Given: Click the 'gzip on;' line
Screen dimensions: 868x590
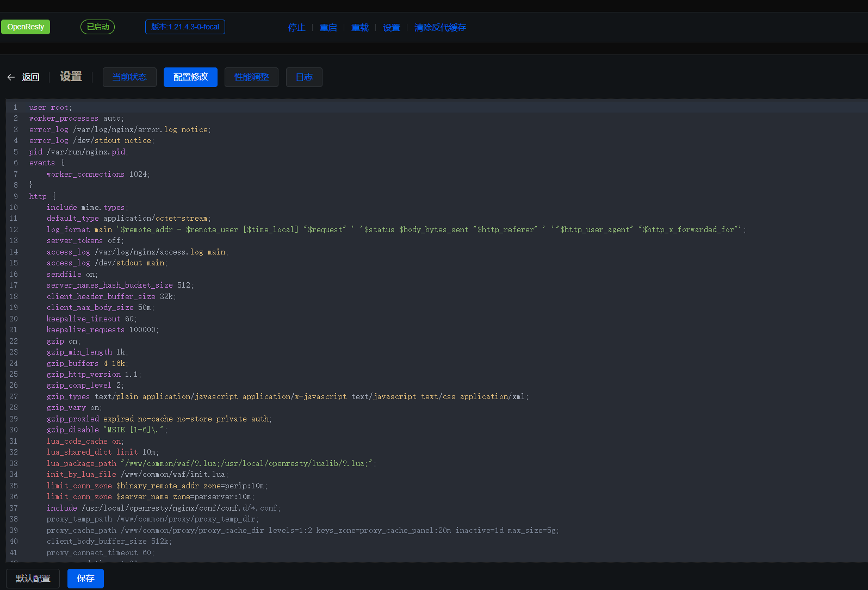Looking at the screenshot, I should (64, 341).
